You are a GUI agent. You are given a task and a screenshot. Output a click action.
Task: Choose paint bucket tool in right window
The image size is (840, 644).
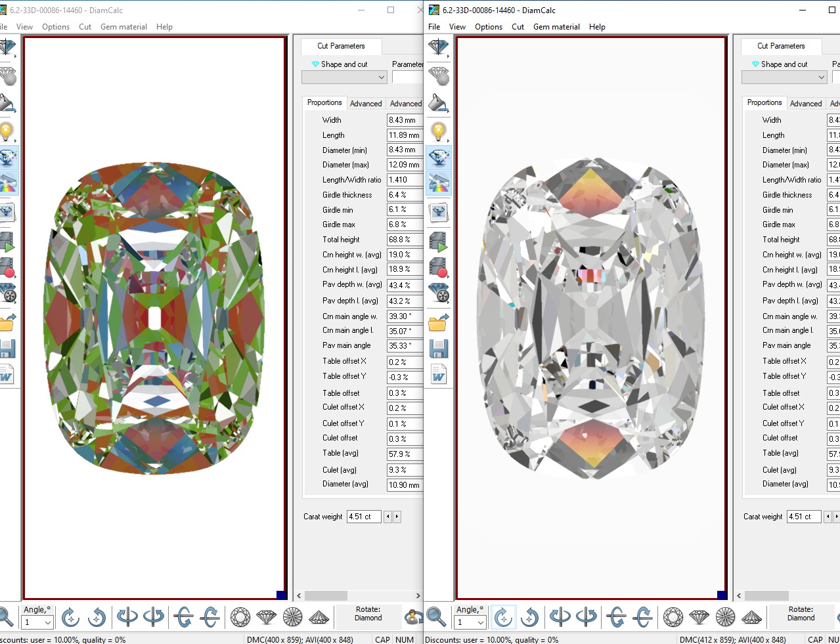(x=438, y=103)
